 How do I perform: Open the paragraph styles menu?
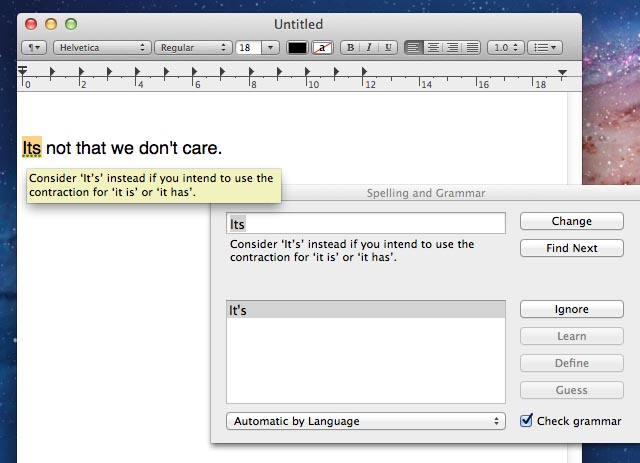pyautogui.click(x=34, y=47)
